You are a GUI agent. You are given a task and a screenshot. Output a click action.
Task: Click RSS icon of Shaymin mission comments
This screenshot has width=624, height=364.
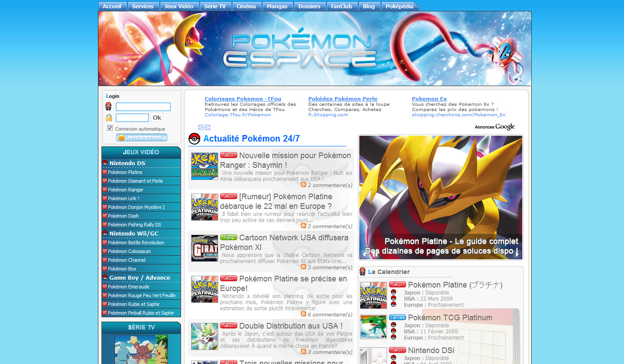tap(303, 185)
